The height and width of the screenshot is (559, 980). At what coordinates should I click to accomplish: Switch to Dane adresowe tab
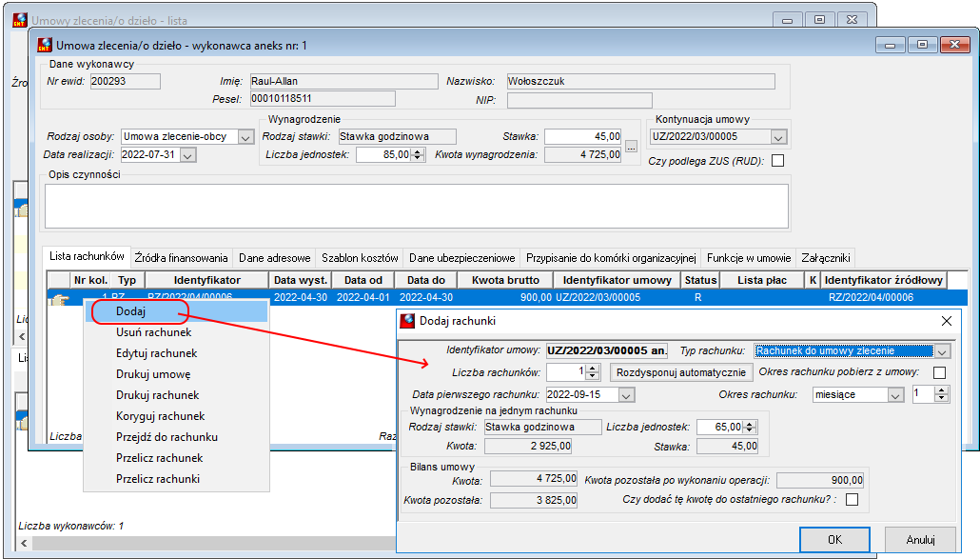click(274, 258)
